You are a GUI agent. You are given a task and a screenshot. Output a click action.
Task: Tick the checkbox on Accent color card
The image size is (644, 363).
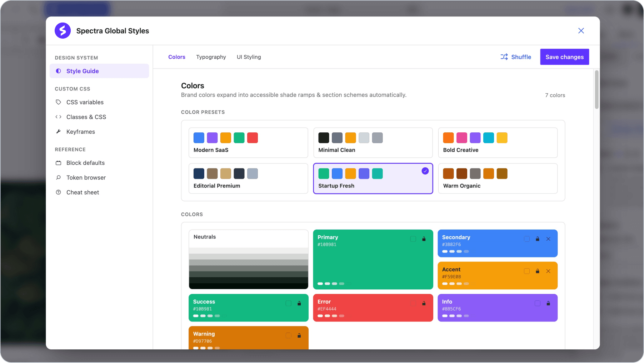click(527, 271)
